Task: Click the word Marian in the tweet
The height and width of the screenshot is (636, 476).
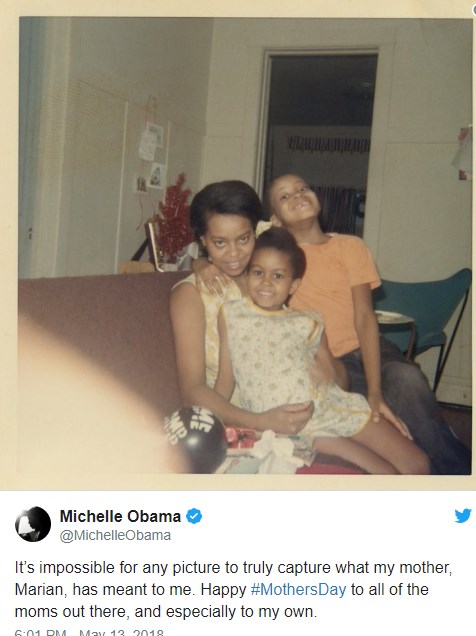Action: click(39, 589)
